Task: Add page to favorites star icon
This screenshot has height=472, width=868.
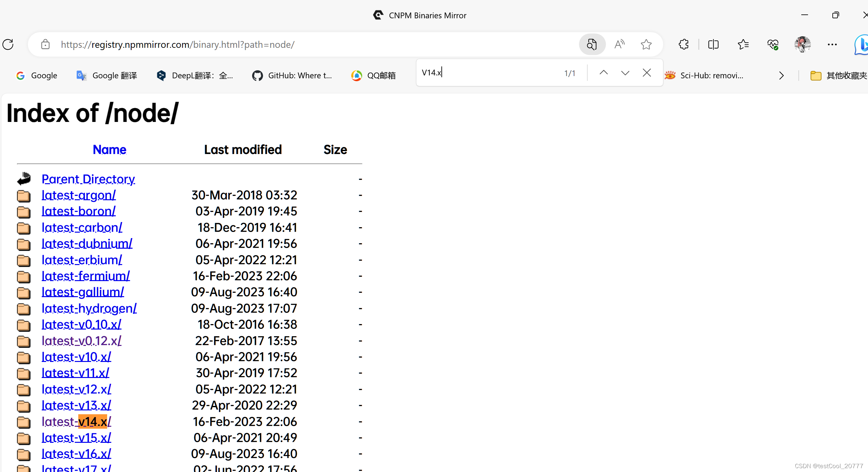Action: coord(646,45)
